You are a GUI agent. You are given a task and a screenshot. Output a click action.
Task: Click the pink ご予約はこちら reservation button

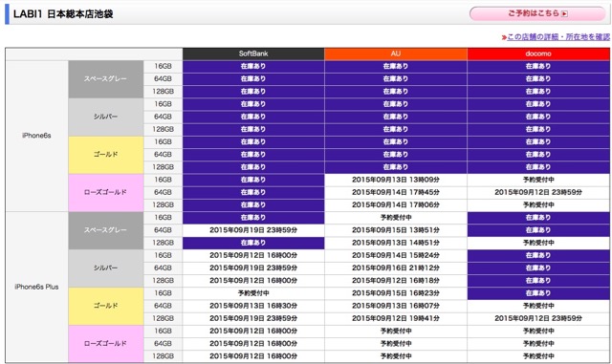[537, 13]
